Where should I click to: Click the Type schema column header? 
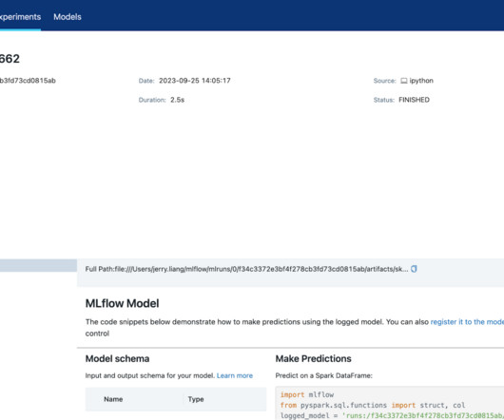196,399
